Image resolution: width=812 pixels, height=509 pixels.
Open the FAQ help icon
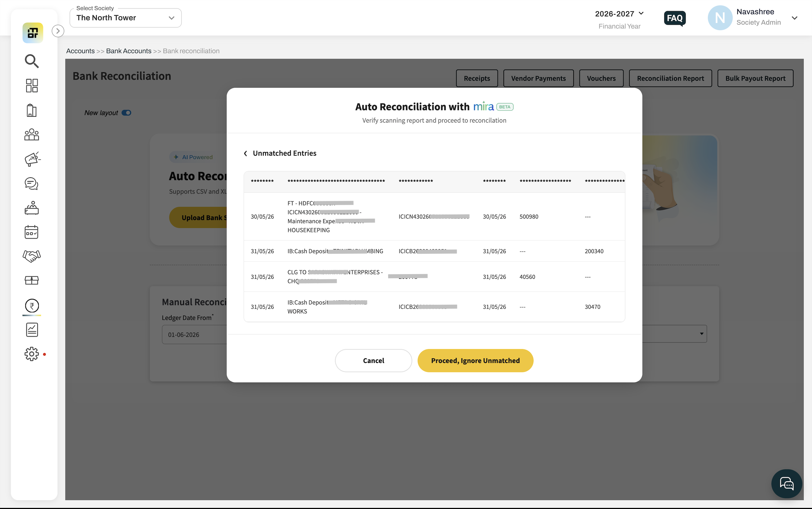pyautogui.click(x=675, y=18)
